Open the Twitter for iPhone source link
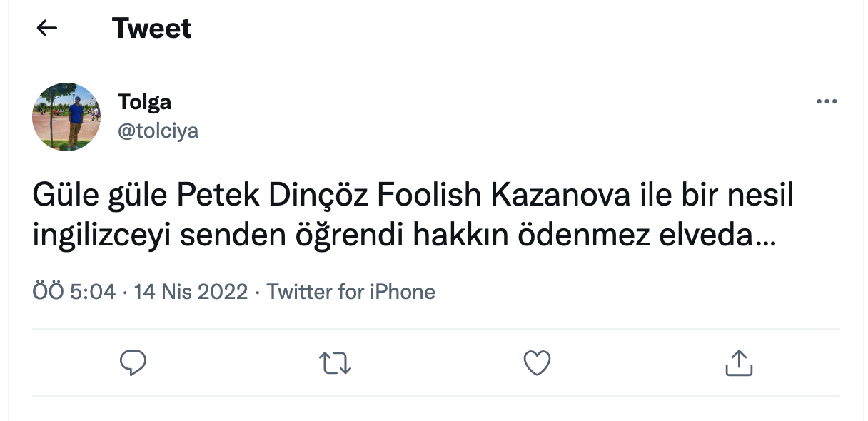Screen dimensions: 868x421 coord(351,291)
